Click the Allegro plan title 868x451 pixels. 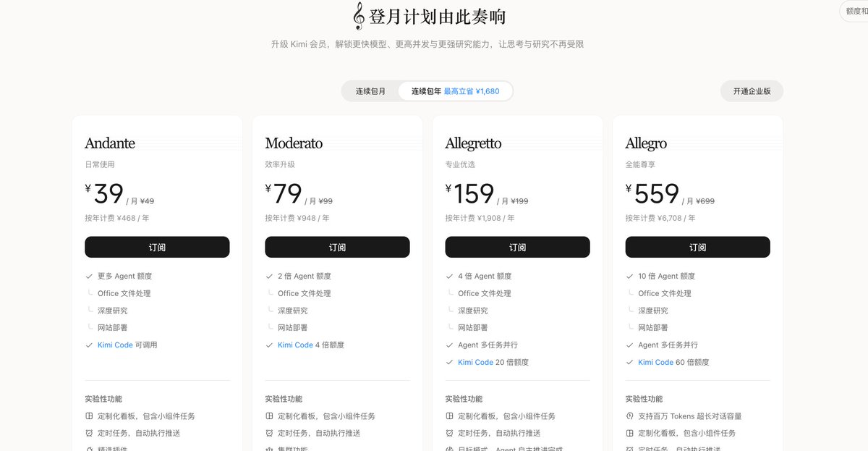point(646,143)
